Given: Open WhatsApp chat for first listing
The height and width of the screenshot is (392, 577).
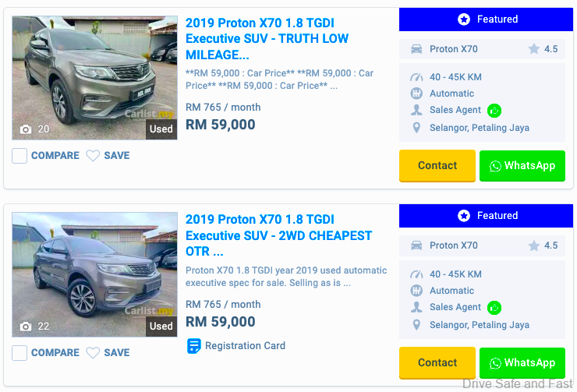Looking at the screenshot, I should pyautogui.click(x=522, y=166).
